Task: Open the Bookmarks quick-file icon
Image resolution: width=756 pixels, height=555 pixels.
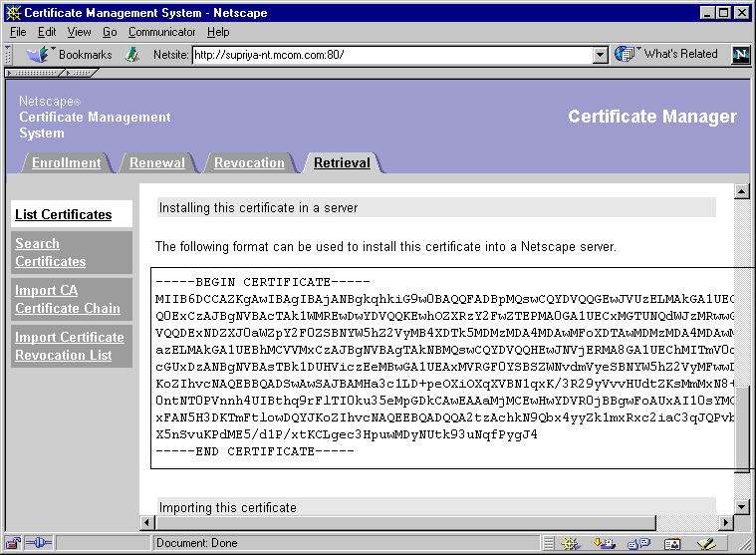Action: point(38,55)
